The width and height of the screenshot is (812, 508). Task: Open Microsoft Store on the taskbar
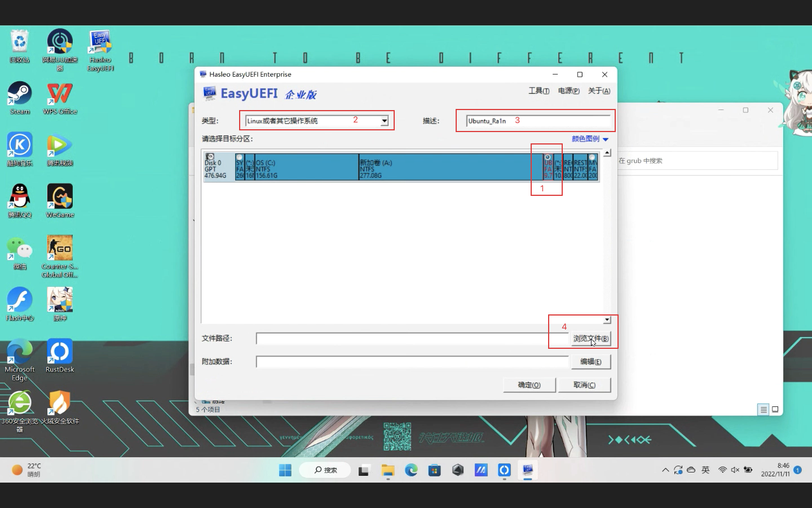(434, 470)
